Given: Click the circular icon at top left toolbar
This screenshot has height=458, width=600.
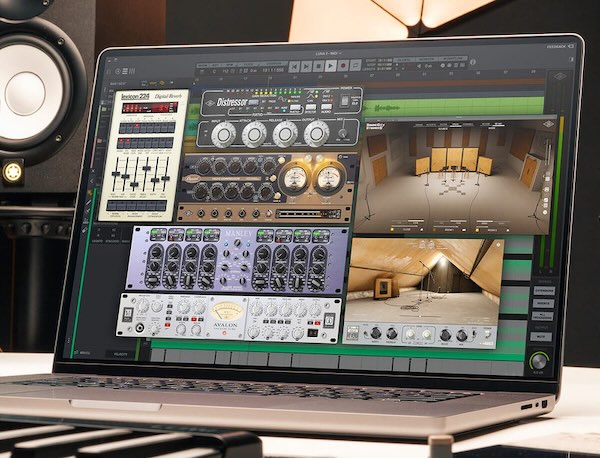Looking at the screenshot, I should 117,71.
